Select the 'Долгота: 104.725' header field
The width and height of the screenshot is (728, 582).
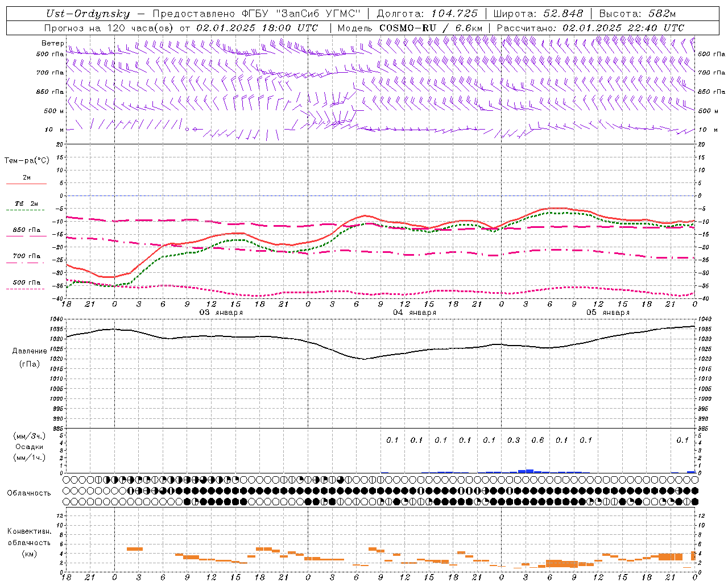click(x=427, y=14)
